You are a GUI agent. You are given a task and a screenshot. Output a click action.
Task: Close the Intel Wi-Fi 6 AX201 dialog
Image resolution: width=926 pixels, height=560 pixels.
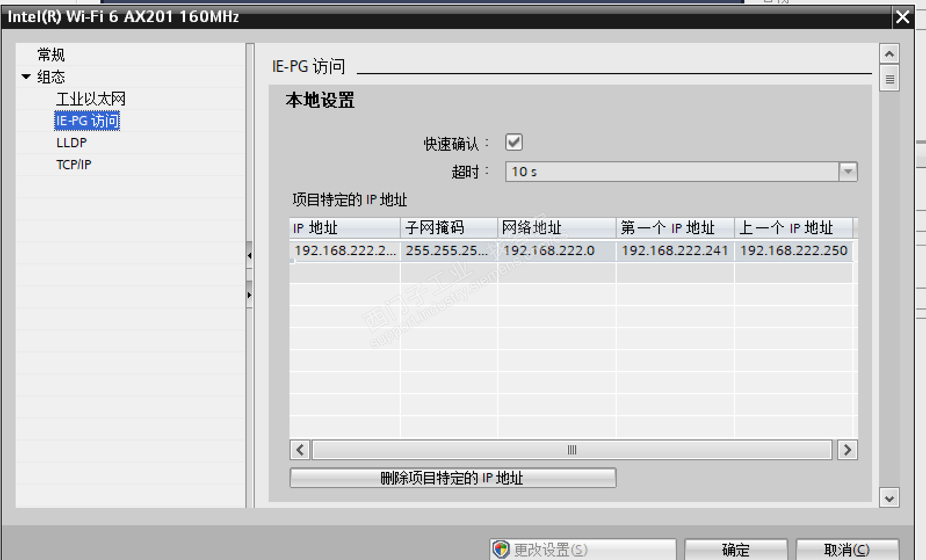903,17
